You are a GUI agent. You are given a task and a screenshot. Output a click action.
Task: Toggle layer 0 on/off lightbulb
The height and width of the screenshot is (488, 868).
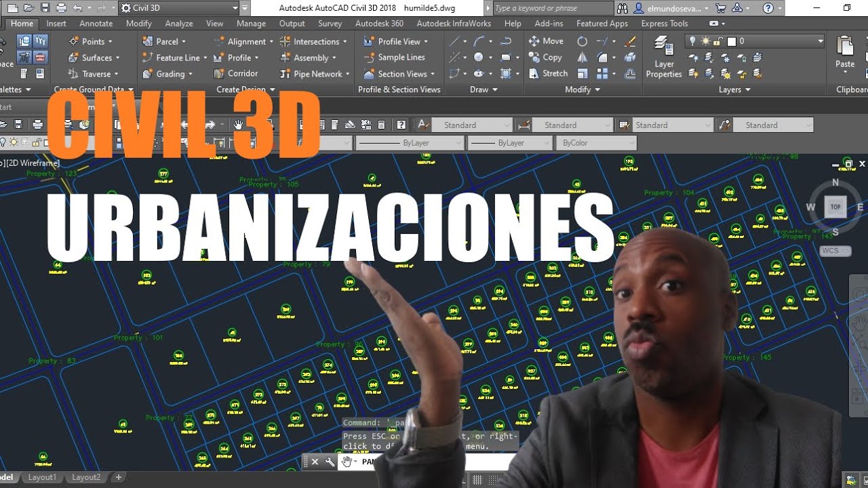coord(693,41)
